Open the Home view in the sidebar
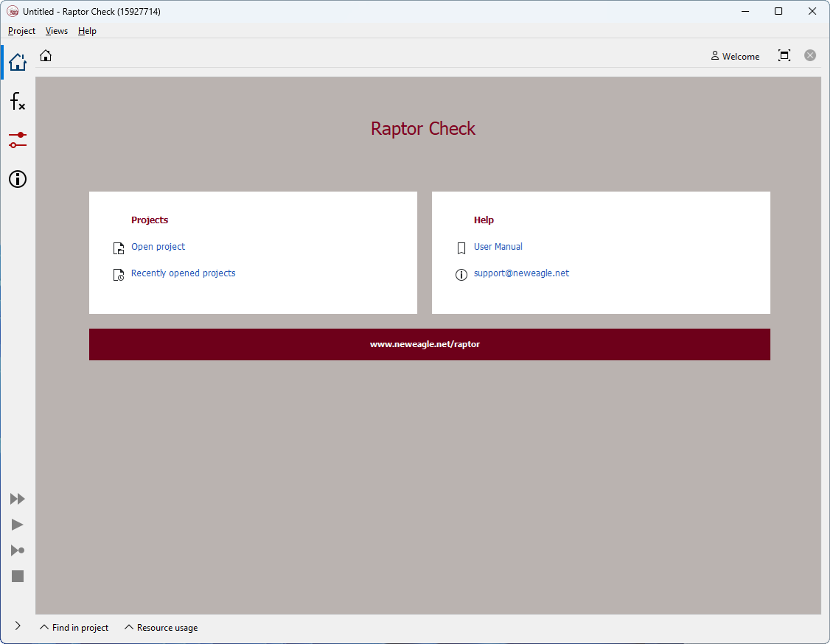830x644 pixels. [x=18, y=62]
